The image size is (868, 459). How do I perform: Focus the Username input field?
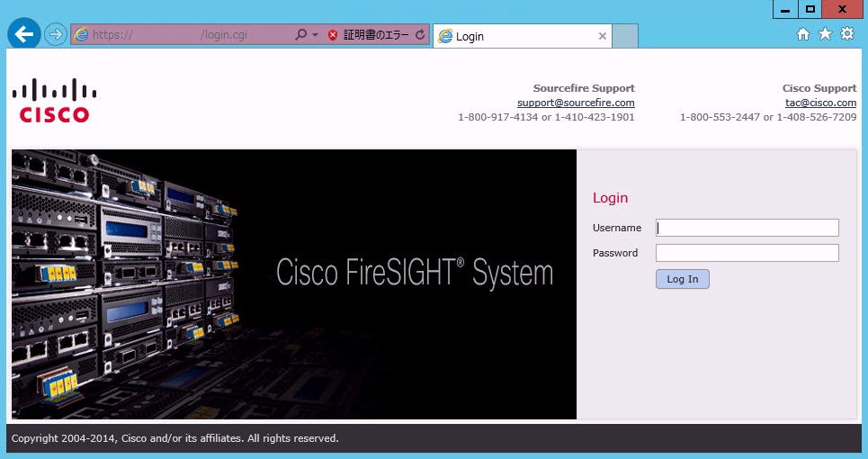pyautogui.click(x=747, y=228)
